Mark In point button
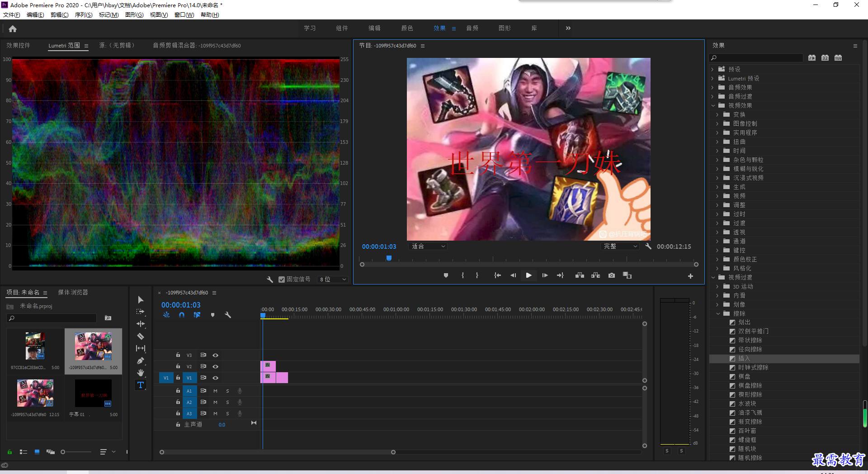 pos(462,275)
